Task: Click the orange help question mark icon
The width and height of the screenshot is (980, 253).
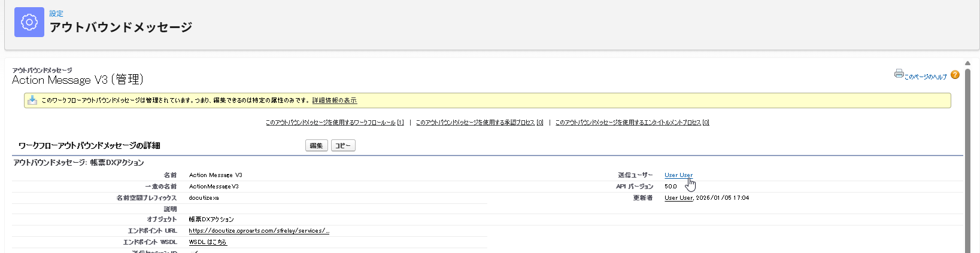Action: [x=955, y=75]
